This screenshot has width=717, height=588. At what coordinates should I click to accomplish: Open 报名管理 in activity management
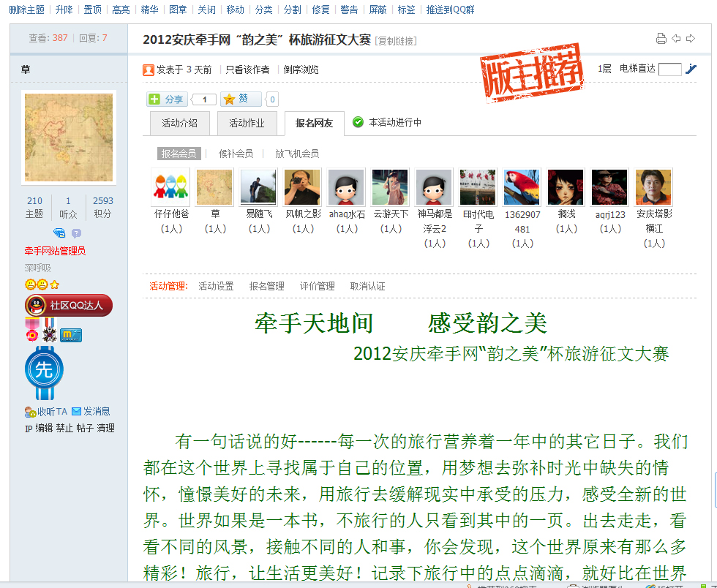266,286
